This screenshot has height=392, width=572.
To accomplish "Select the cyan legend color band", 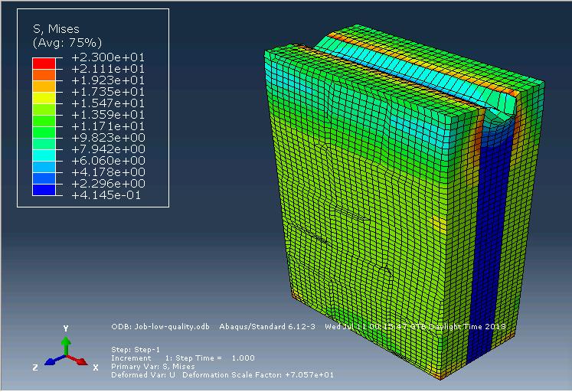I will pyautogui.click(x=44, y=155).
